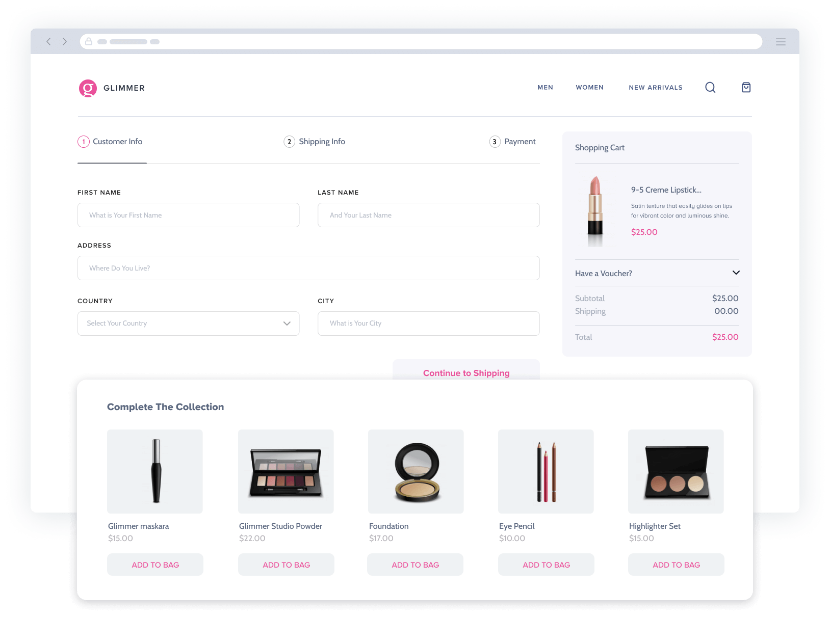
Task: Click the address bar lock icon
Action: pyautogui.click(x=89, y=42)
